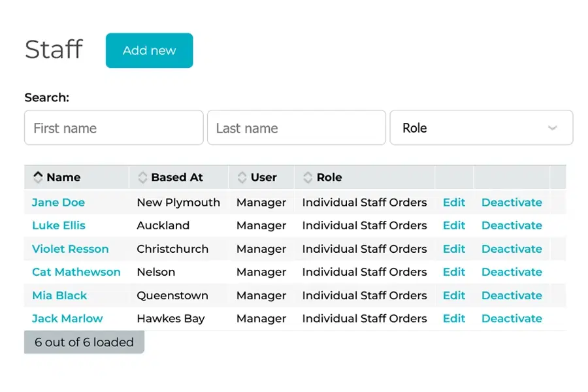Deactivate Luke Ellis
The image size is (588, 392).
512,225
